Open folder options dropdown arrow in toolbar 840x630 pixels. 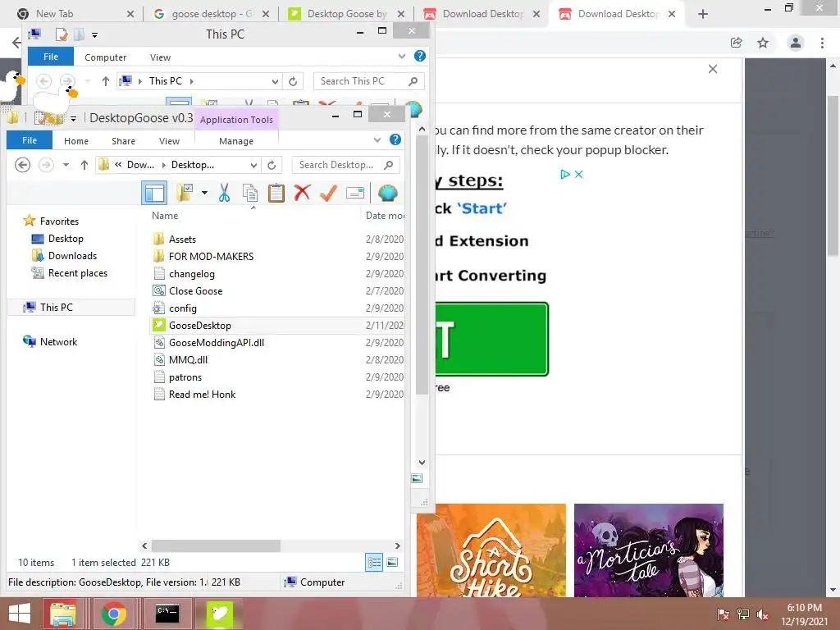204,193
